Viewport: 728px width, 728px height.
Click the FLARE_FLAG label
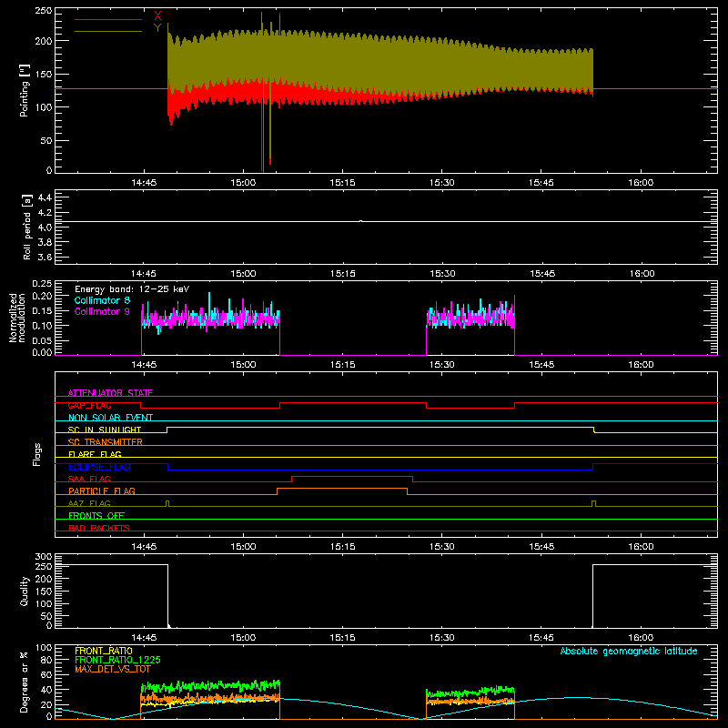click(95, 454)
